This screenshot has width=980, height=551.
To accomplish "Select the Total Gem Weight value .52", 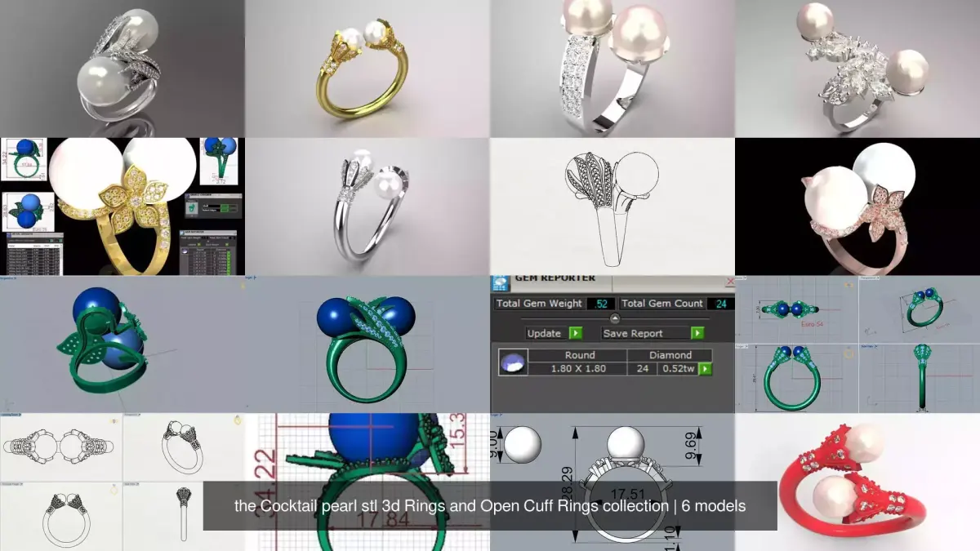I will tap(600, 304).
